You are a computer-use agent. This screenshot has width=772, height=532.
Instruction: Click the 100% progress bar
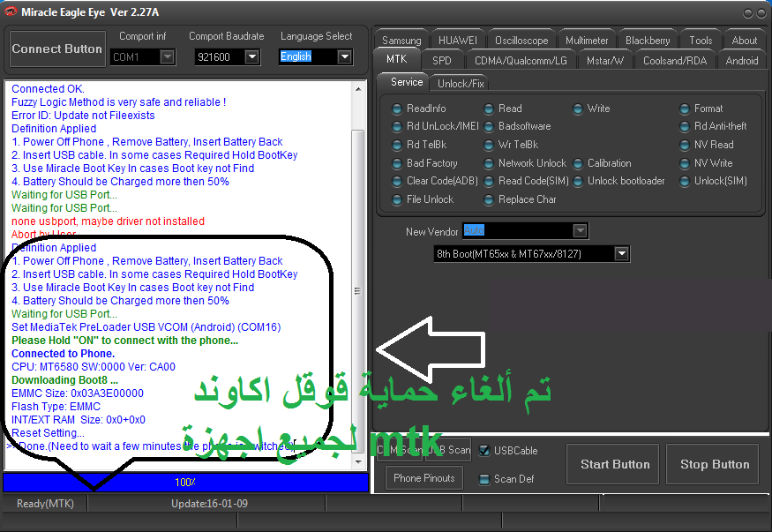[x=185, y=483]
